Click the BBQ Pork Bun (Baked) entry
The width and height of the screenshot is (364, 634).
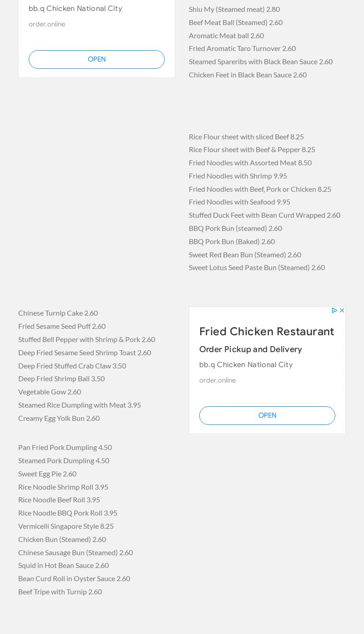tap(232, 241)
